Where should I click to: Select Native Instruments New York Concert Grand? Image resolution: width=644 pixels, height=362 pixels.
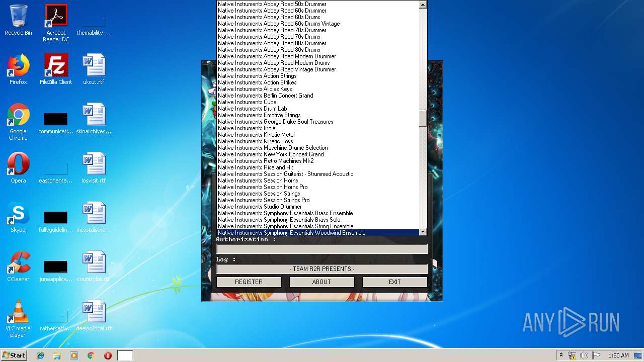click(x=317, y=154)
